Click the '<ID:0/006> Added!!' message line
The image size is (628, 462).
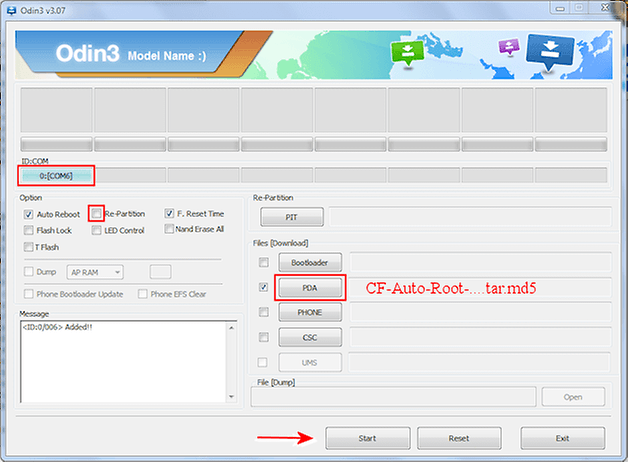pyautogui.click(x=57, y=327)
